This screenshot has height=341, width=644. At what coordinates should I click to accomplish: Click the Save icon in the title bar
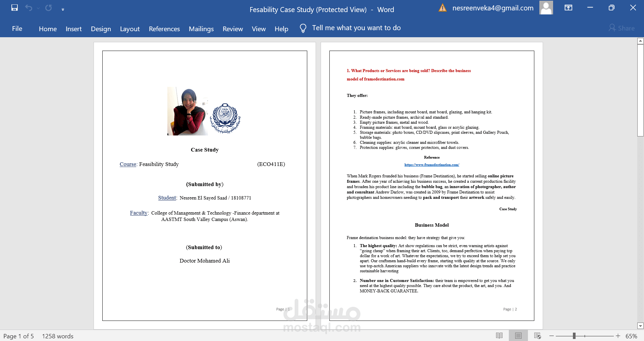click(x=14, y=8)
